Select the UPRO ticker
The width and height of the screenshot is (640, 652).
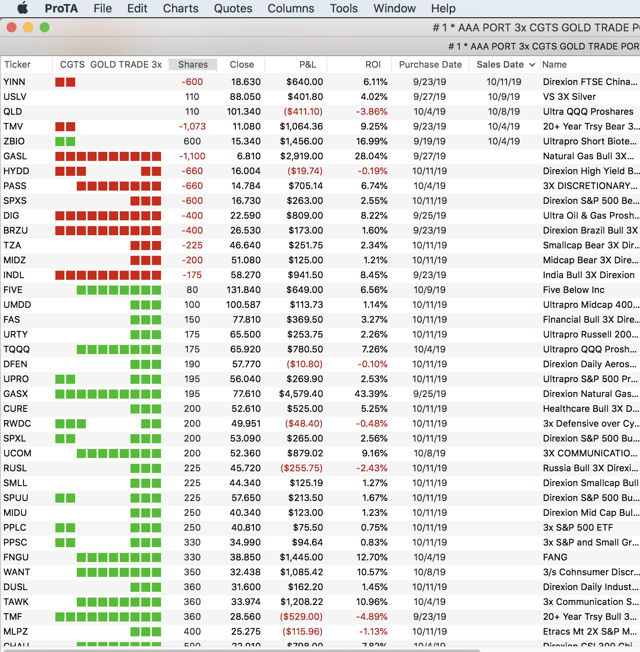coord(16,379)
